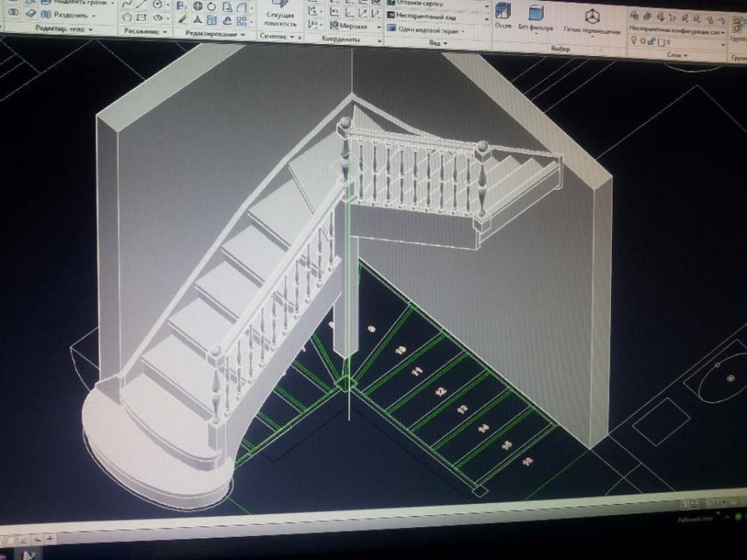Click stair tread number 12 in drawing
Image resolution: width=747 pixels, height=560 pixels.
441,391
